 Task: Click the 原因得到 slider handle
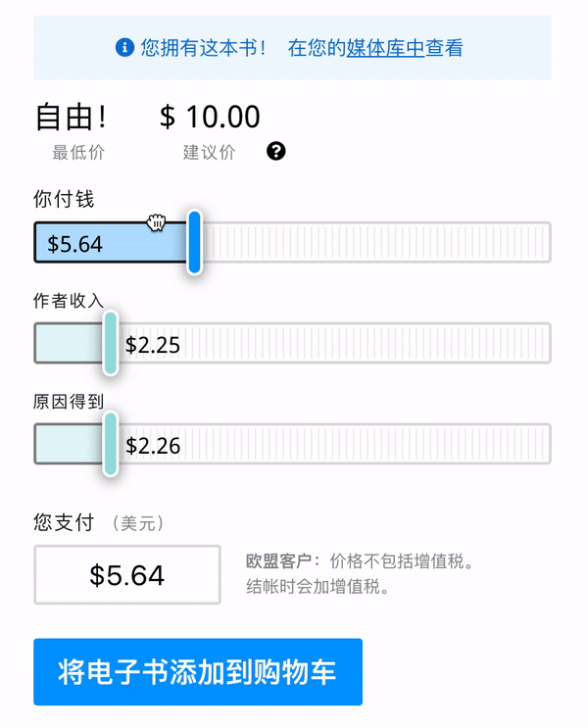111,444
